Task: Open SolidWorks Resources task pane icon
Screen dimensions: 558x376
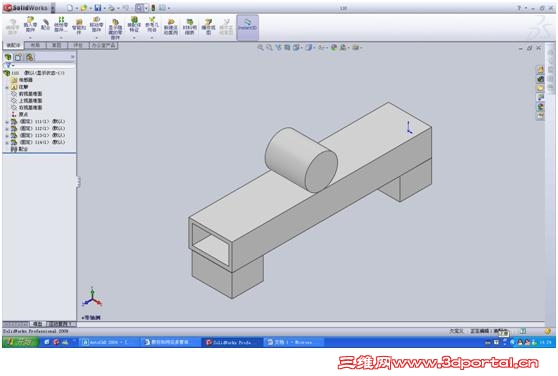Action: [x=540, y=70]
